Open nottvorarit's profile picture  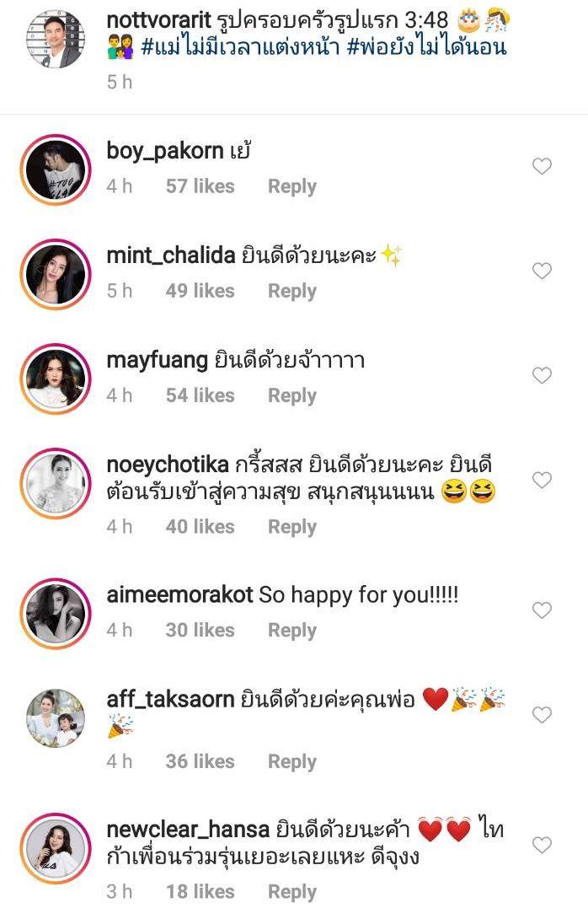pyautogui.click(x=56, y=39)
